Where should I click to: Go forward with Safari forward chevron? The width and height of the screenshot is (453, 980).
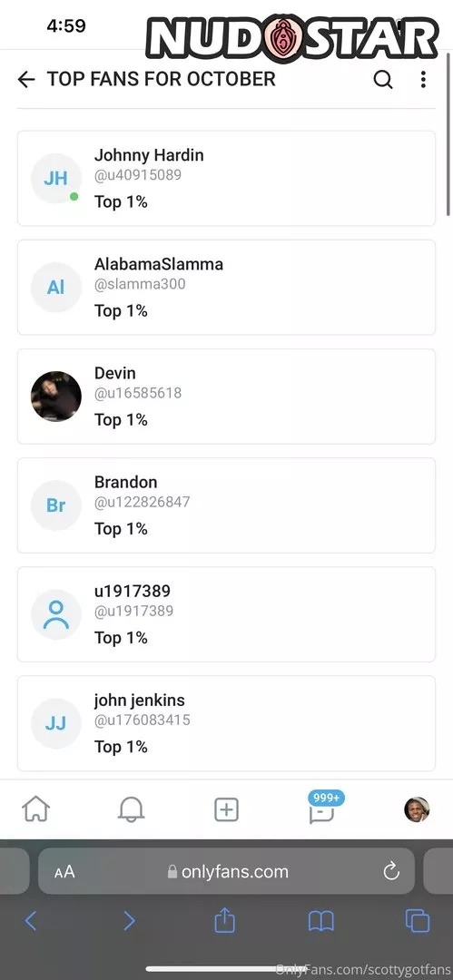coord(129,921)
